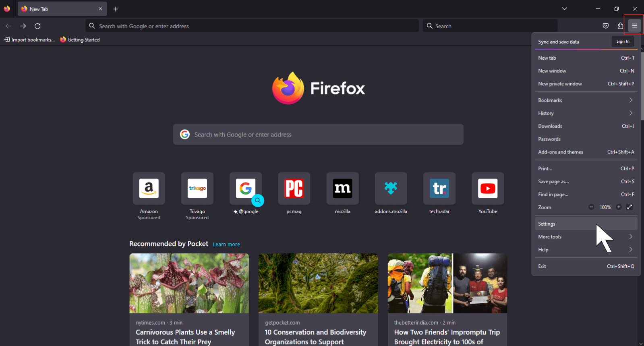Expand the Bookmarks submenu
The width and height of the screenshot is (644, 346).
coord(586,100)
